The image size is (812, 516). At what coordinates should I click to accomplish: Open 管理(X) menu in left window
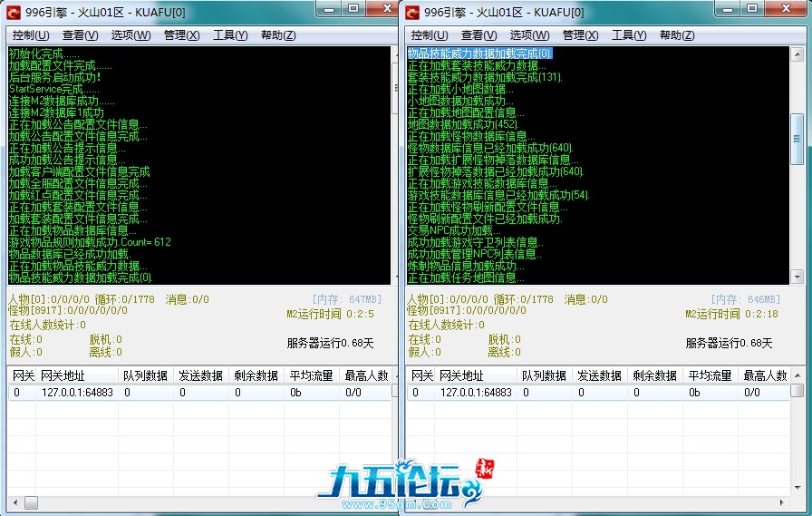(181, 35)
